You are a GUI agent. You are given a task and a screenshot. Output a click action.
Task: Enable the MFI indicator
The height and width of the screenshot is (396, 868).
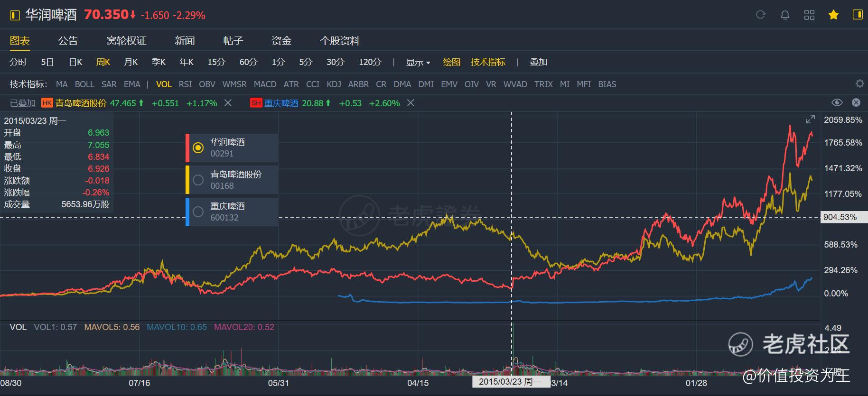pos(584,84)
